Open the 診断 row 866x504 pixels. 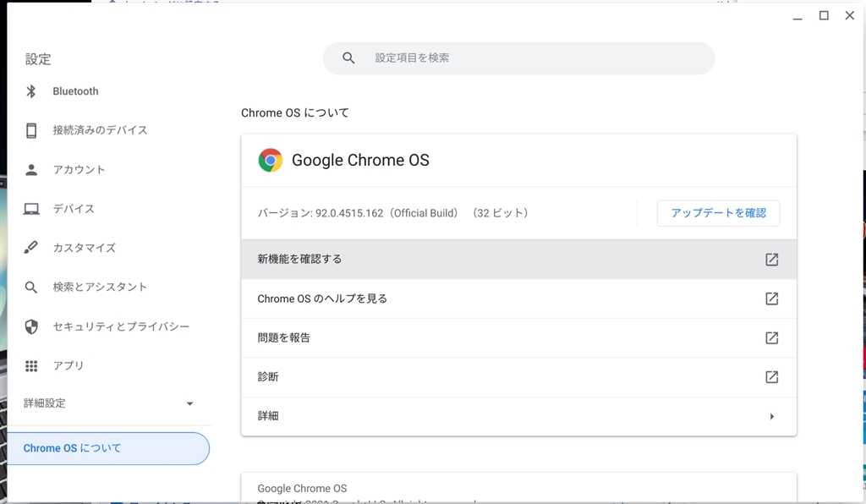pyautogui.click(x=518, y=377)
